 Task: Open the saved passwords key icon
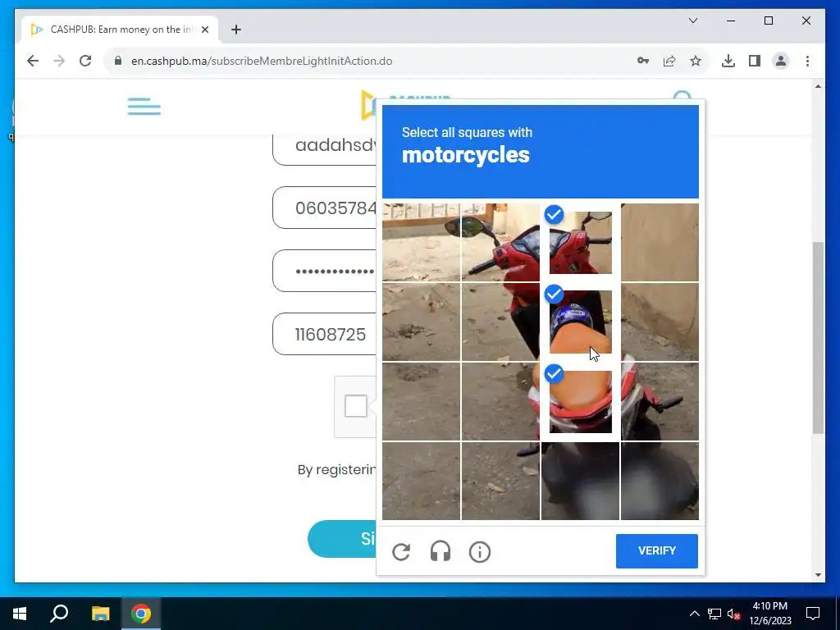(x=643, y=61)
